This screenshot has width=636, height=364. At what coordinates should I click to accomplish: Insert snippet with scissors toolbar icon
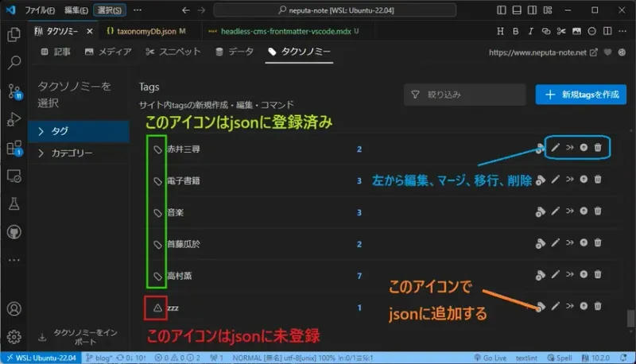pyautogui.click(x=561, y=31)
